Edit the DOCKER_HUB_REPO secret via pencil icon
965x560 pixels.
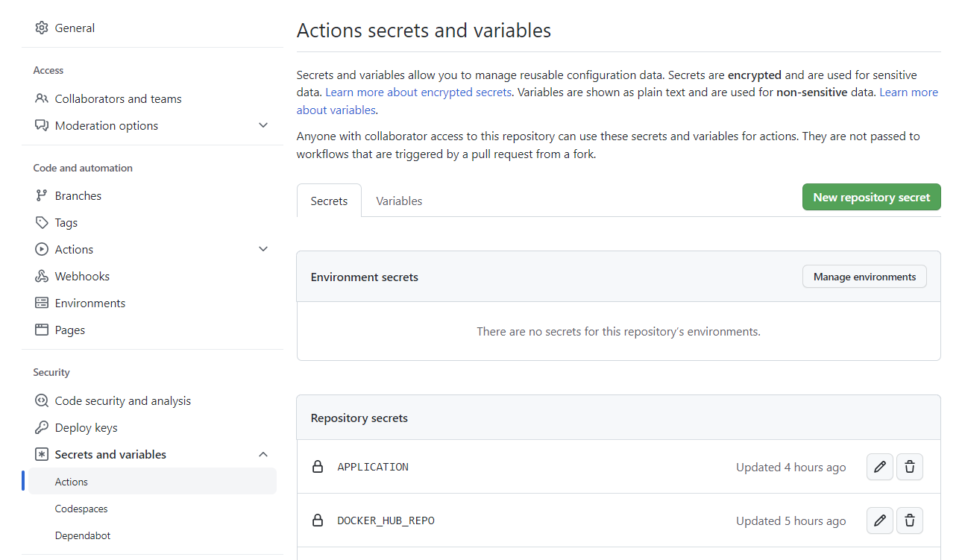pyautogui.click(x=880, y=520)
